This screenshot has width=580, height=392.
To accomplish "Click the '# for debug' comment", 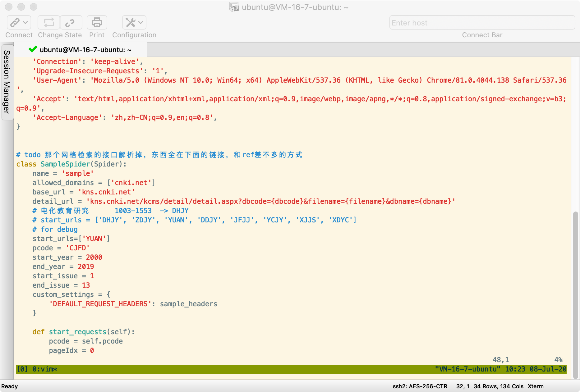I will coord(55,229).
